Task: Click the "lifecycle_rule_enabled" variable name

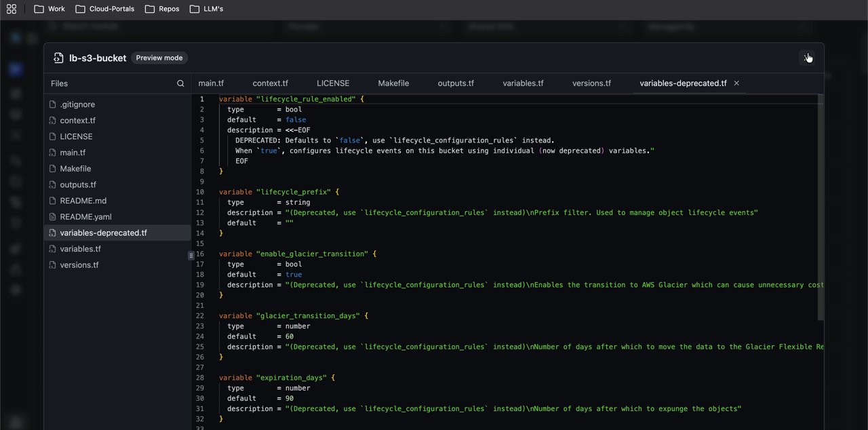Action: pyautogui.click(x=306, y=99)
